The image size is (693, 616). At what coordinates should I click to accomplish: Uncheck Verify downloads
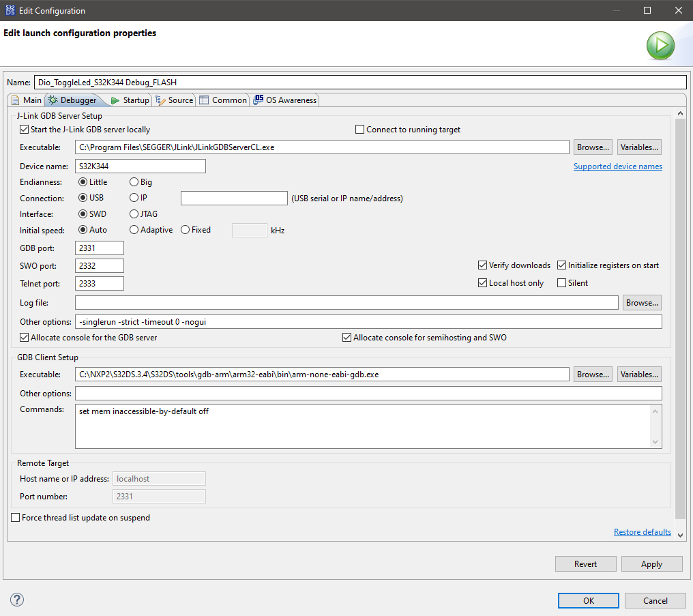pos(482,265)
